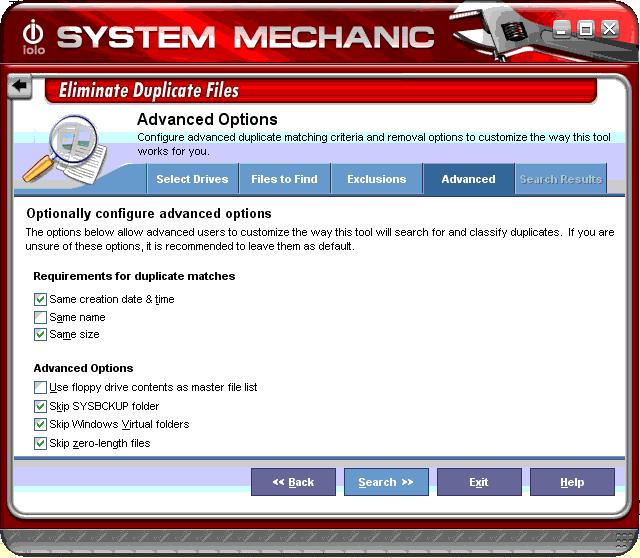Enable the Same name checkbox

[40, 317]
